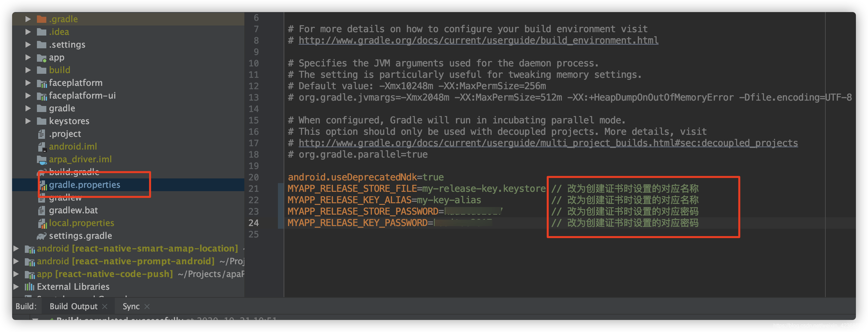Click the .project file icon
Viewport: 868px width, 332px height.
pos(41,134)
